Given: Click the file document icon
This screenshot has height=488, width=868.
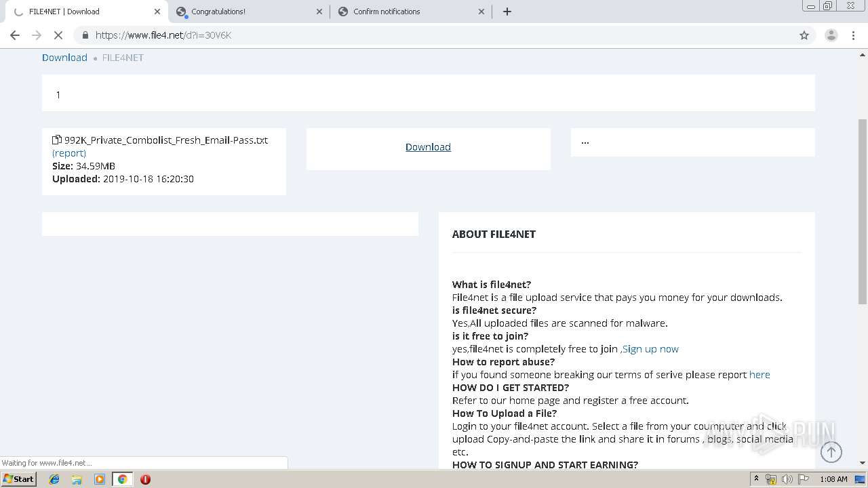Looking at the screenshot, I should [x=57, y=140].
